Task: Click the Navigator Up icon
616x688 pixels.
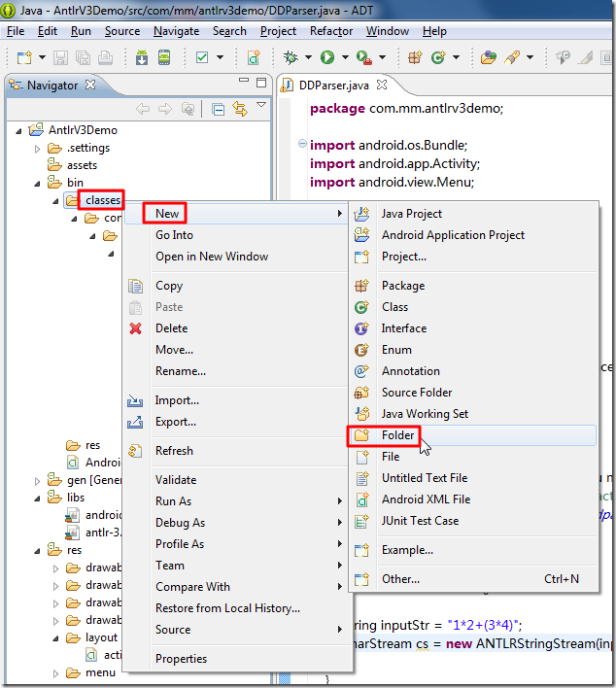Action: pos(188,109)
